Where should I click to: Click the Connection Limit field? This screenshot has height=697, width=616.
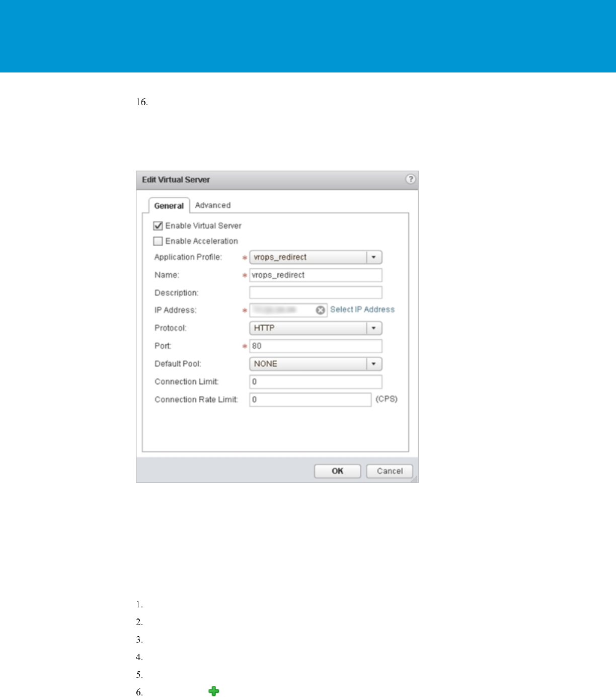point(316,381)
